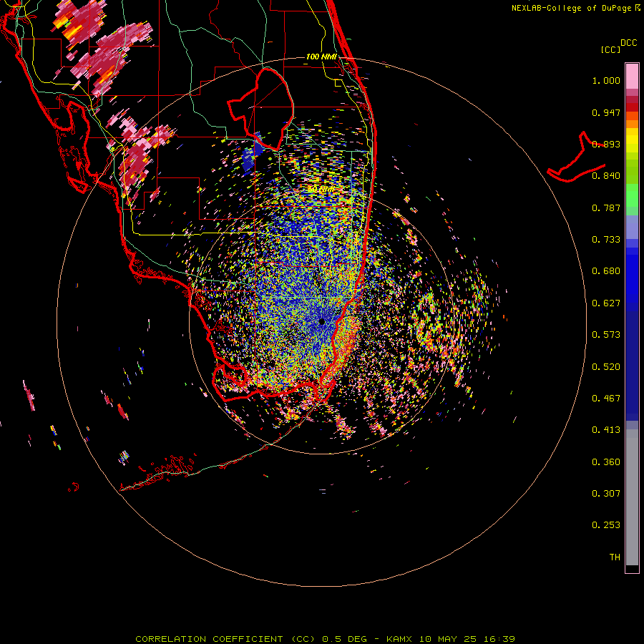The height and width of the screenshot is (644, 644).
Task: Select the 0.307 legend value
Action: pos(606,494)
